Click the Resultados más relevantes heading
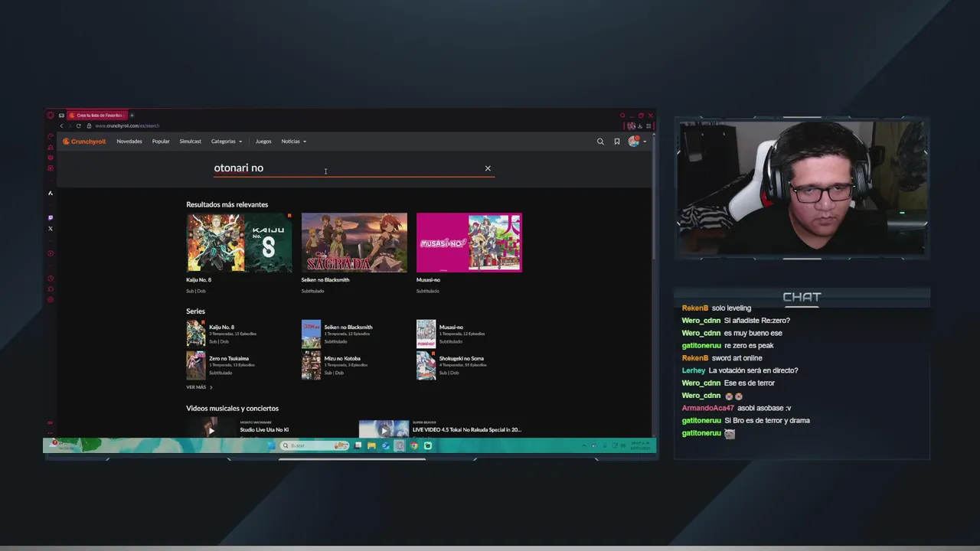The width and height of the screenshot is (980, 551). tap(227, 204)
